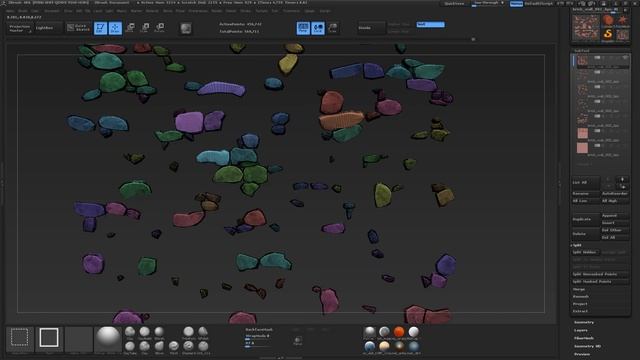Toggle visibility switch of last subtool row
640x360 pixels.
(597, 146)
